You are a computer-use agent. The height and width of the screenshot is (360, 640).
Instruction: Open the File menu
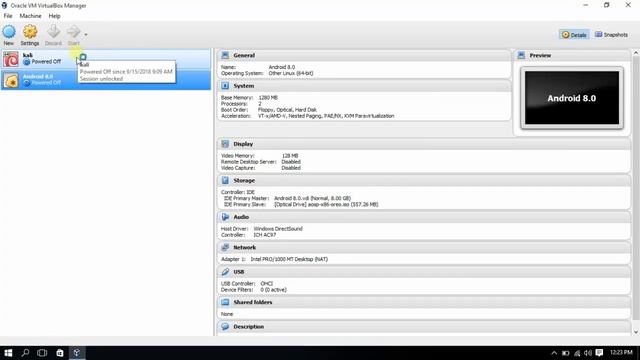8,16
